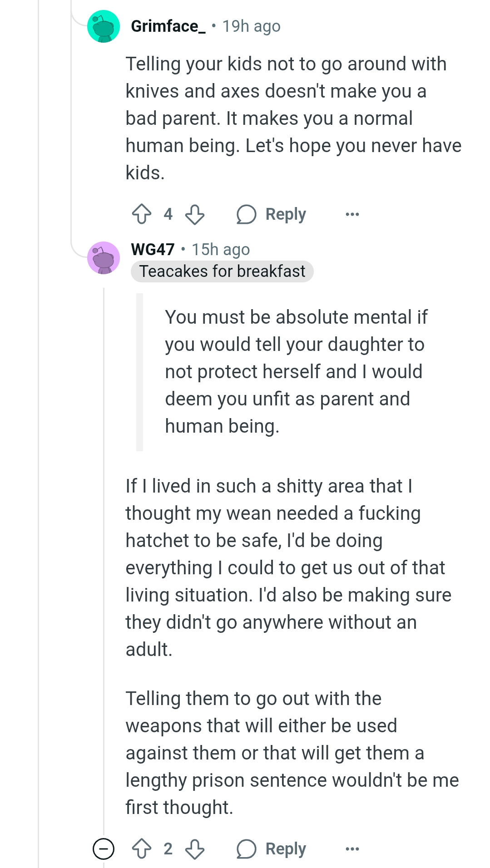Screen dimensions: 490x868
Task: Click speech bubble icon under Grimface_'s comment
Action: 246,214
